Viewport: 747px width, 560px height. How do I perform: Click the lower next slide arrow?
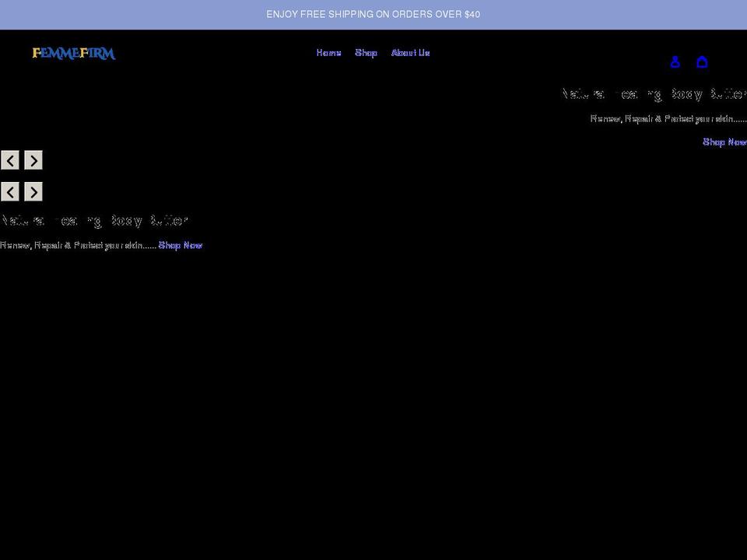point(33,192)
